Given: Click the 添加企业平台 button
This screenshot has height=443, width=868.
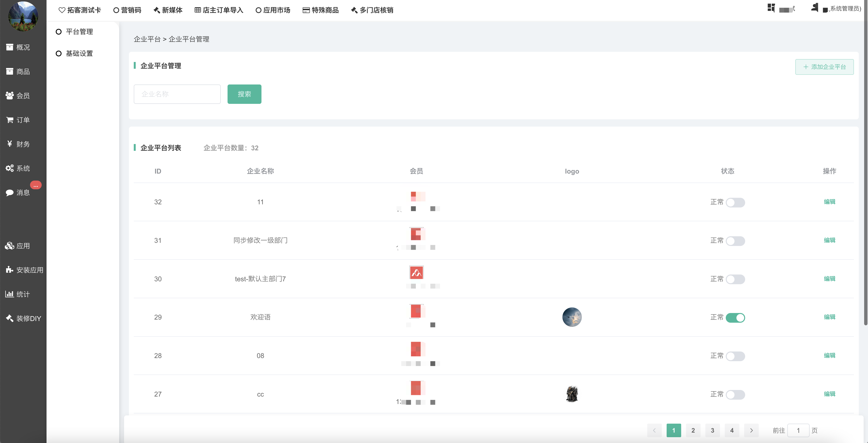Looking at the screenshot, I should (824, 67).
